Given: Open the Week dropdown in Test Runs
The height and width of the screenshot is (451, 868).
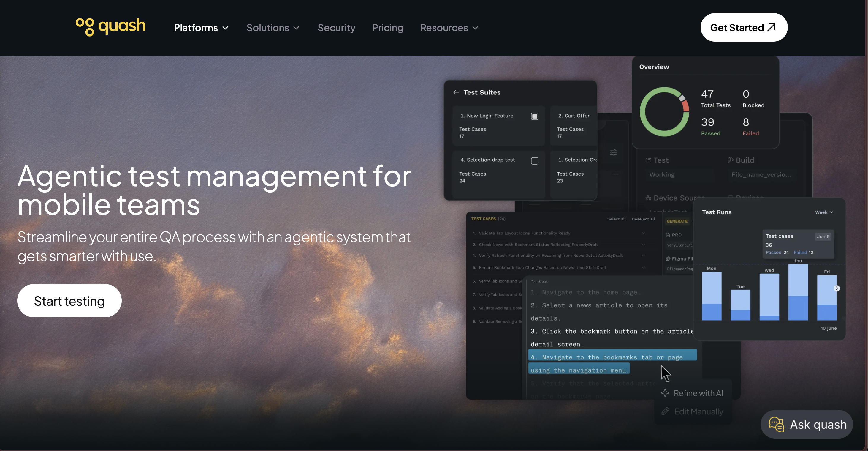Looking at the screenshot, I should (824, 212).
